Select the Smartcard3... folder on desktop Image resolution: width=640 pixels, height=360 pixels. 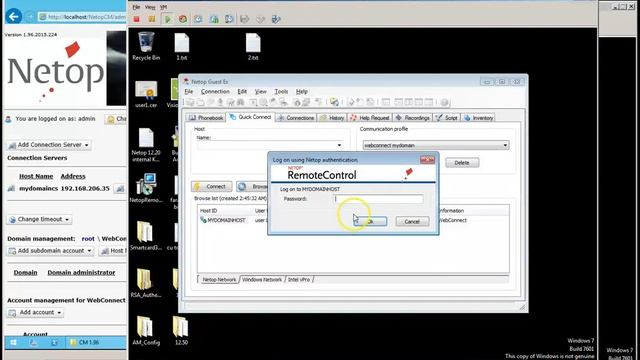coord(146,236)
